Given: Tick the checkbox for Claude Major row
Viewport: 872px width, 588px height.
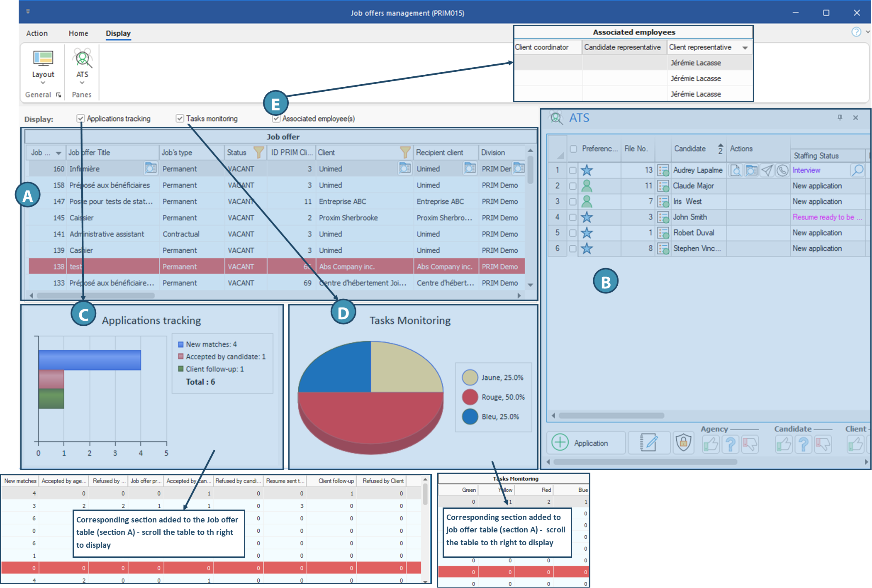Looking at the screenshot, I should coord(572,186).
